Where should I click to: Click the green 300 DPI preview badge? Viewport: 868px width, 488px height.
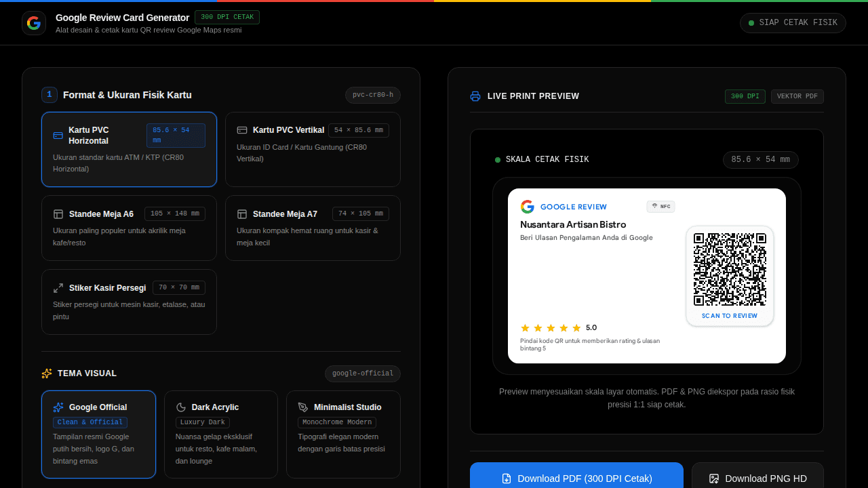click(745, 96)
